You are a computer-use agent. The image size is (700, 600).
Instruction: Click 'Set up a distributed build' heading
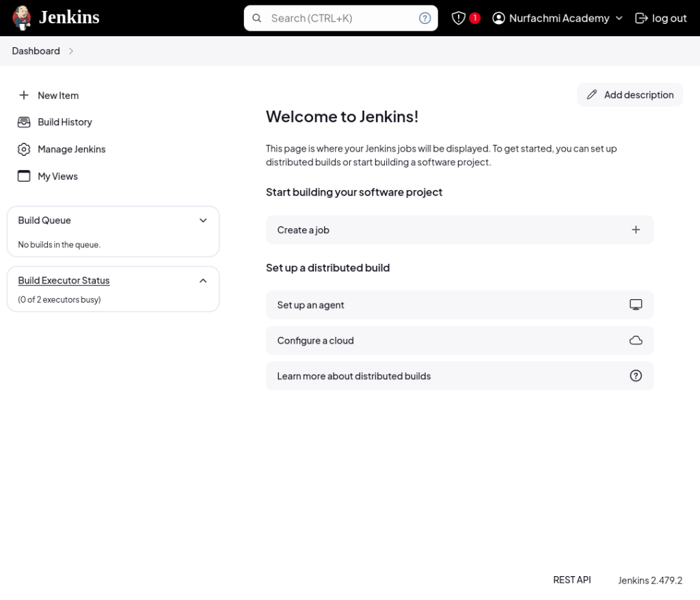click(x=327, y=268)
